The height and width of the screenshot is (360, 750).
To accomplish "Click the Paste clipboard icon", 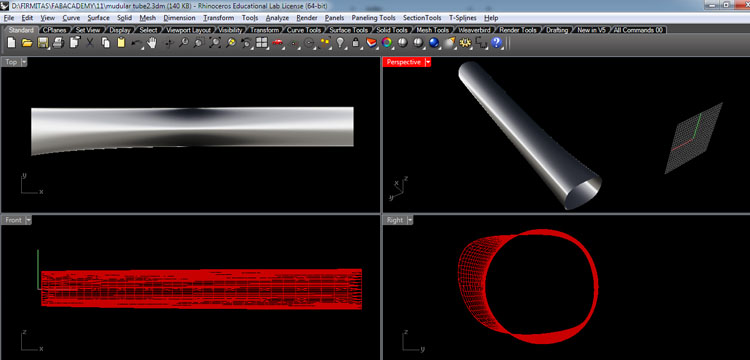I will coord(121,43).
